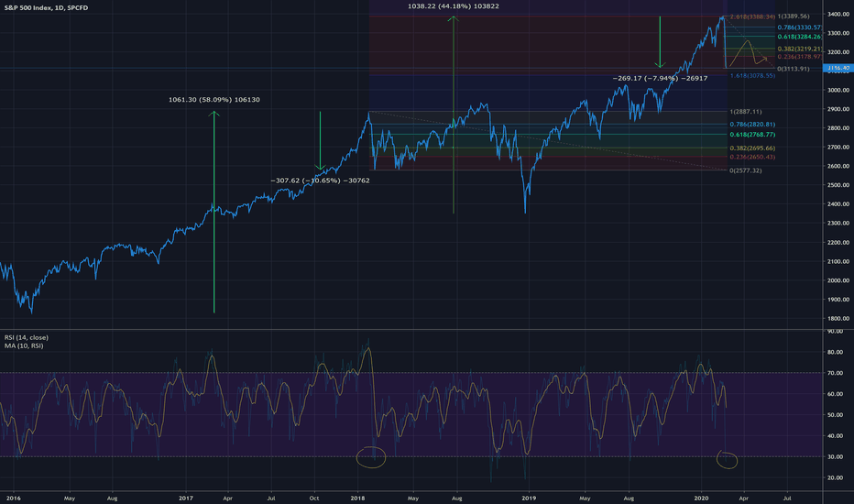Click the 2016 label on time axis
Screen dimensions: 854x504
pos(13,498)
